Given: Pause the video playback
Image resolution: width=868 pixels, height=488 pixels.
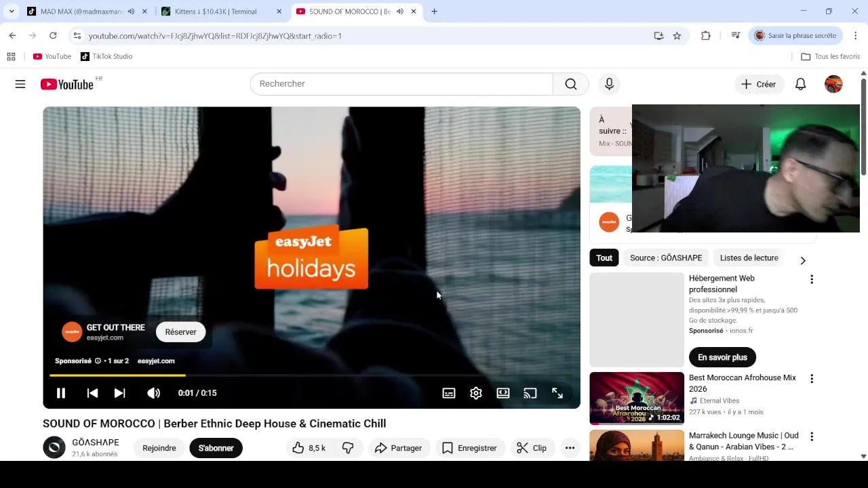Looking at the screenshot, I should coord(60,393).
